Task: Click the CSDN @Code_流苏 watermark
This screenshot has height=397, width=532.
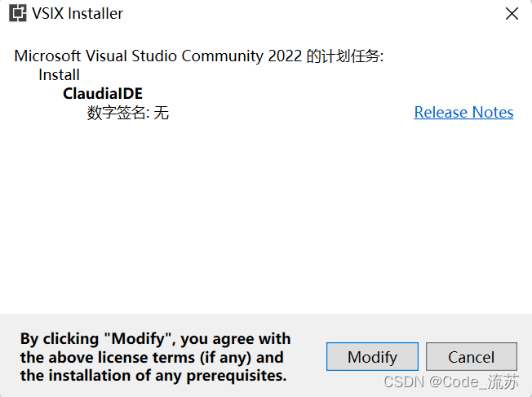Action: coord(451,381)
